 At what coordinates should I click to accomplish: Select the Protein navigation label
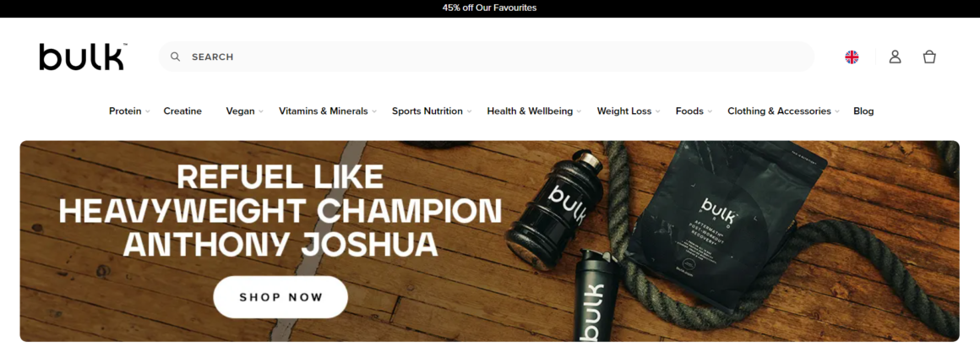pyautogui.click(x=125, y=111)
